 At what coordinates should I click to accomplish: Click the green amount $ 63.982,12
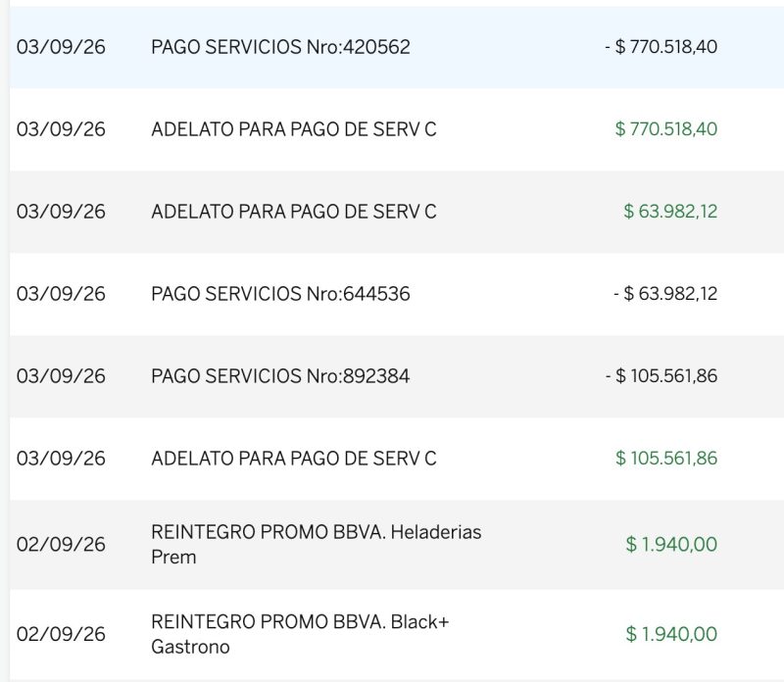[670, 212]
